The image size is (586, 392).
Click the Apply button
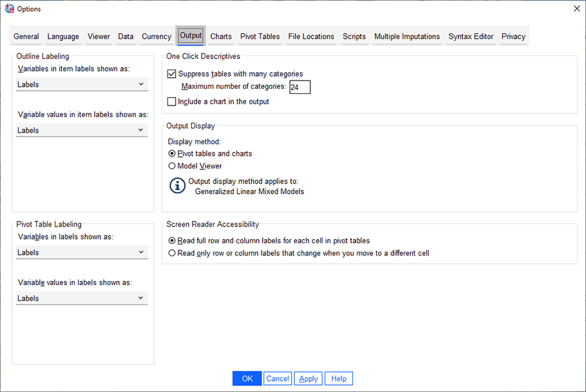click(308, 378)
